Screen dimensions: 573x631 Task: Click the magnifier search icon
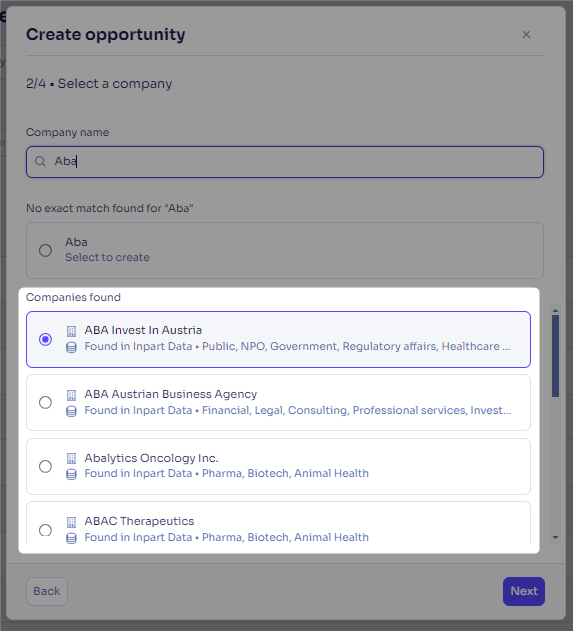[40, 161]
